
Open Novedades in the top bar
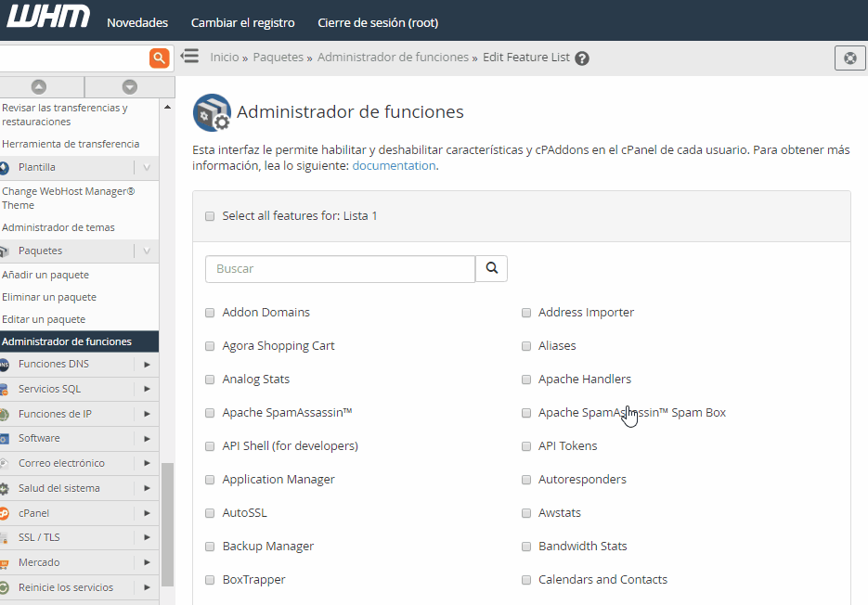coord(137,22)
